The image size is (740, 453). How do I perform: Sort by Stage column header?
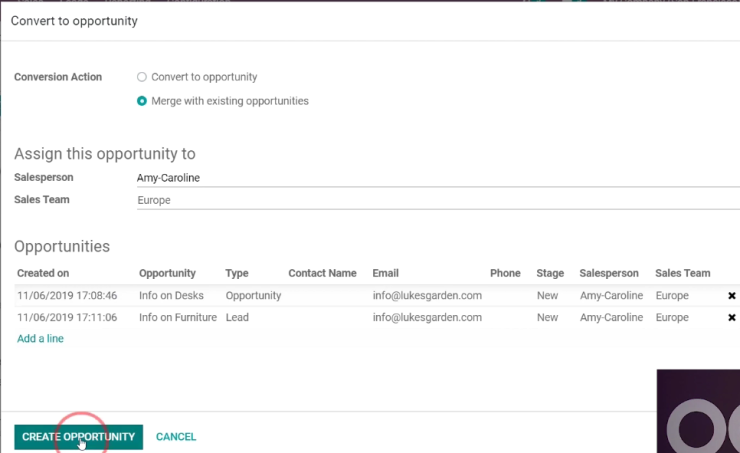[x=550, y=273]
